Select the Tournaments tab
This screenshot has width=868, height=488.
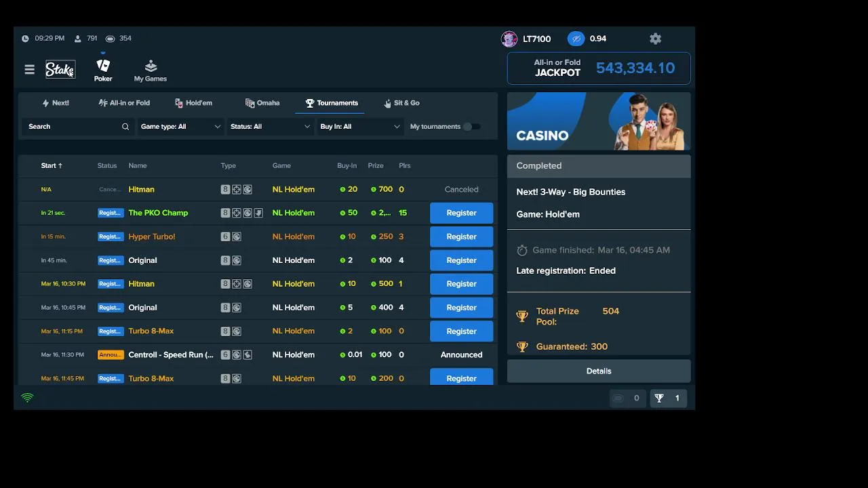(332, 103)
